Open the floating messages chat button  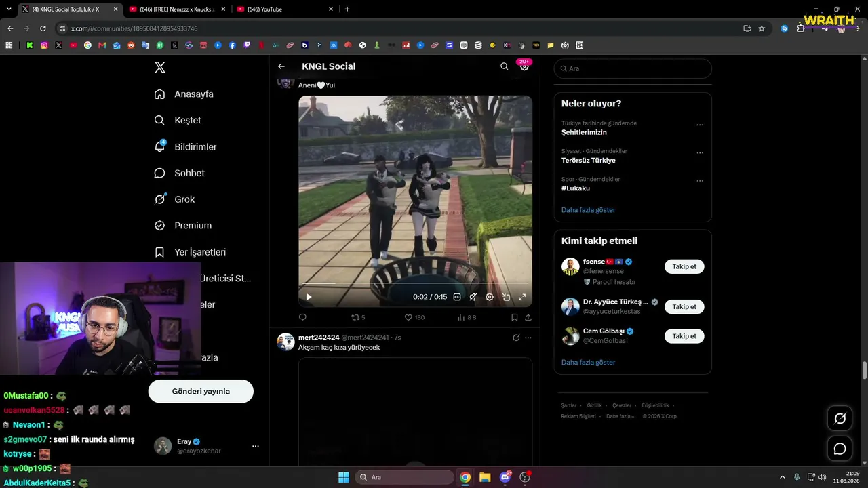pos(840,449)
